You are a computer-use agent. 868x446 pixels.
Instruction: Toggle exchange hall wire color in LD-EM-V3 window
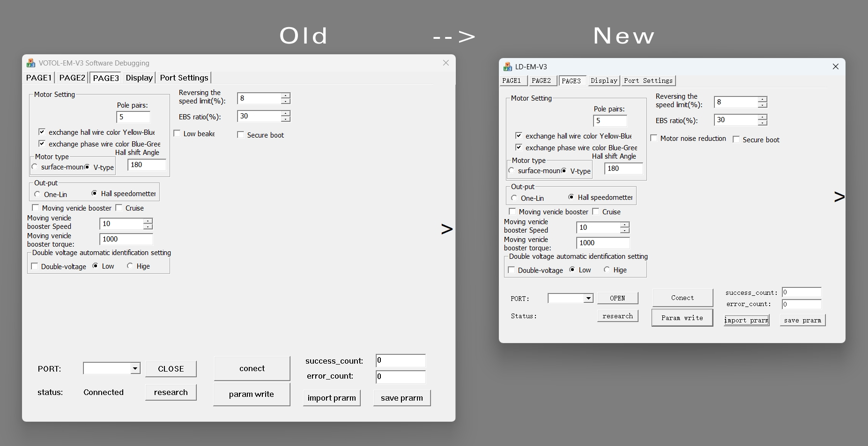pos(519,136)
